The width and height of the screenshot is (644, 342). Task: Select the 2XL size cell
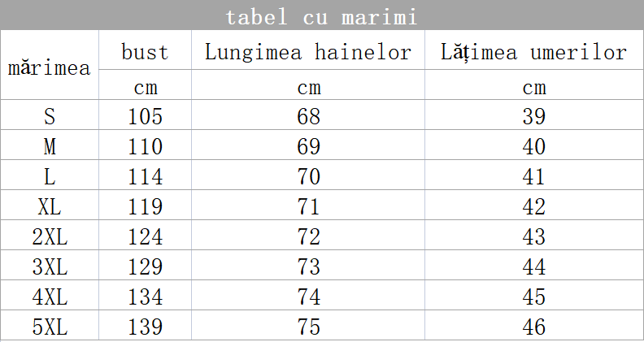[x=50, y=236]
